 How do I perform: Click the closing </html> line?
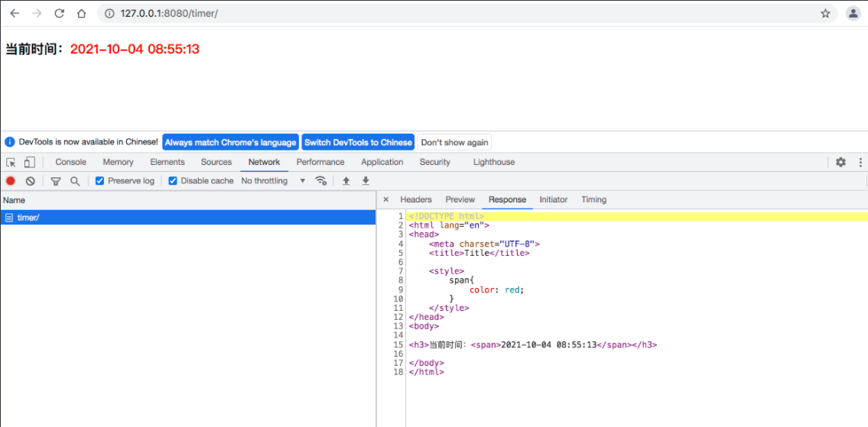pos(426,372)
